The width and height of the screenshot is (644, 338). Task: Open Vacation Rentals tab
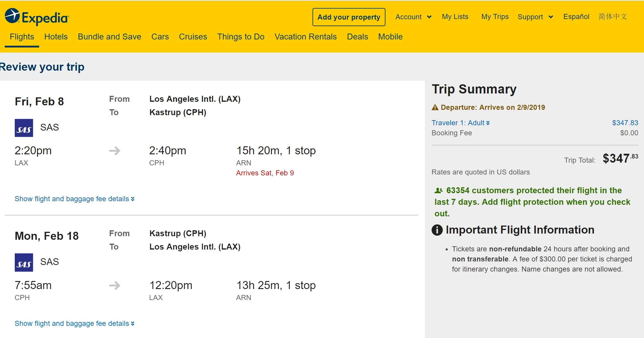tap(306, 37)
